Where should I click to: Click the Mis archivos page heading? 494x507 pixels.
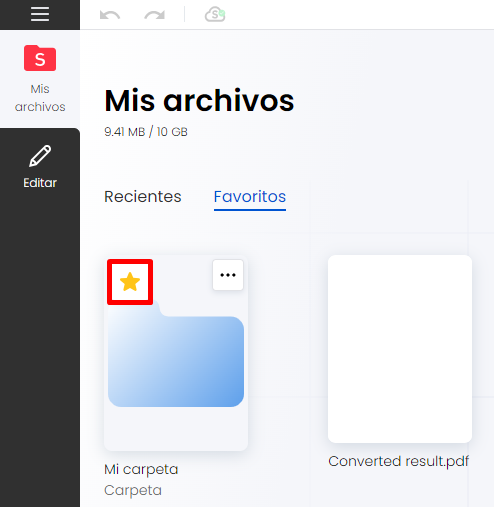point(199,101)
